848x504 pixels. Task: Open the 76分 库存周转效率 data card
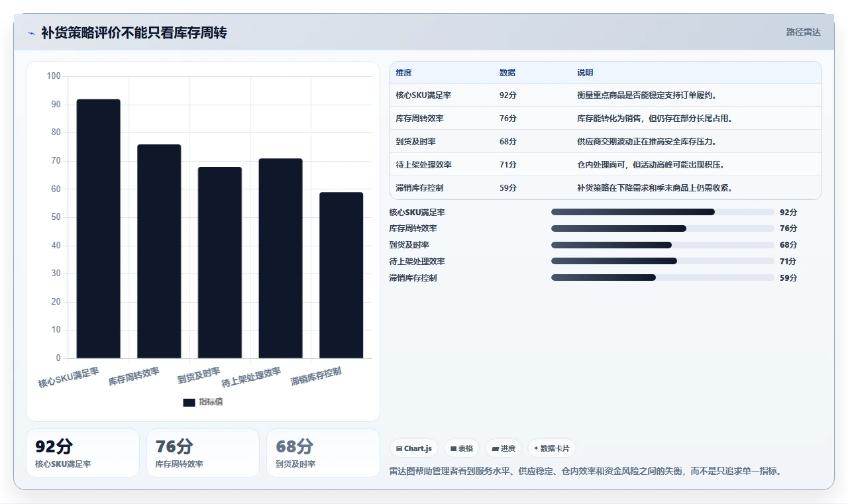[x=203, y=453]
